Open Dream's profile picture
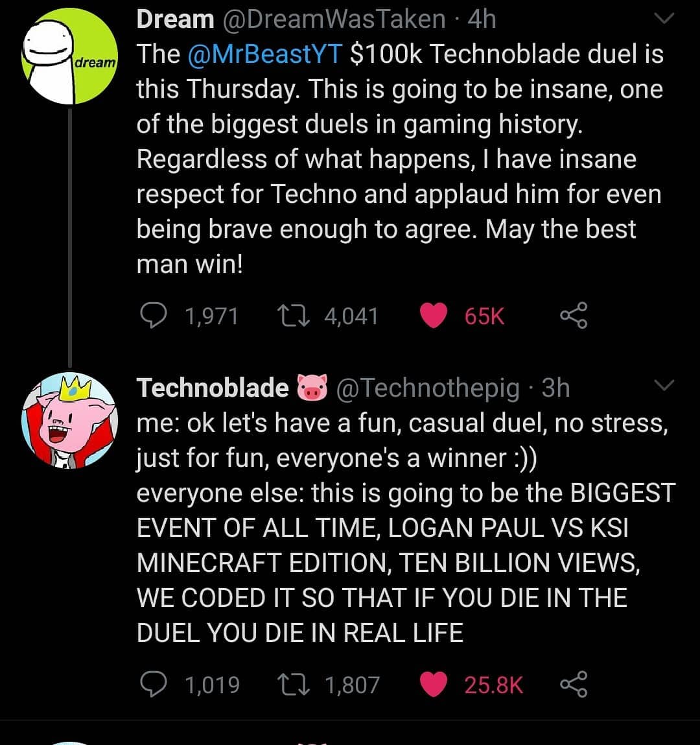This screenshot has width=700, height=745. (x=70, y=56)
